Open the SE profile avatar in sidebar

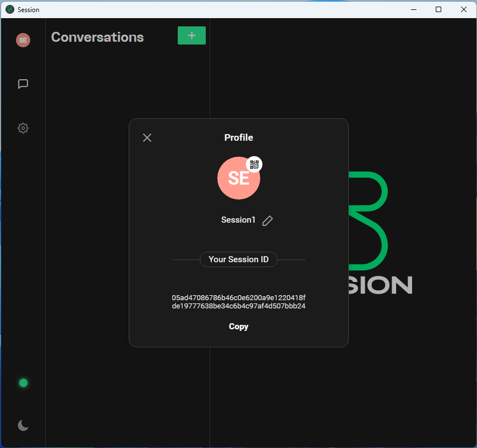click(x=23, y=40)
